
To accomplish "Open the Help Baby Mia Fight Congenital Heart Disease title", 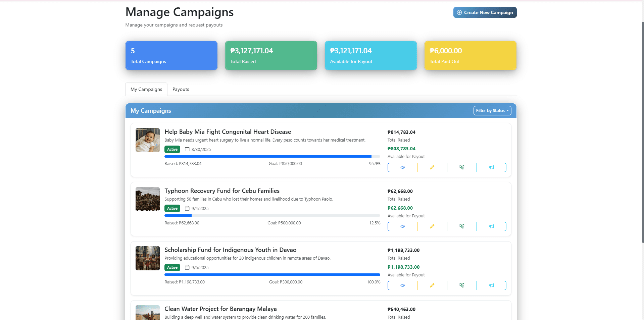I will pyautogui.click(x=228, y=132).
